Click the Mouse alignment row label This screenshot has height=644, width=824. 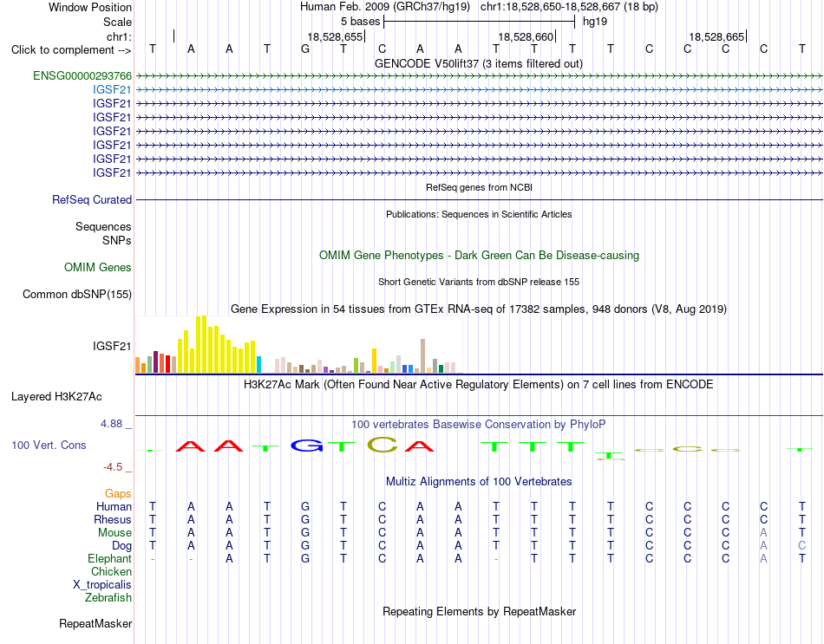point(114,533)
